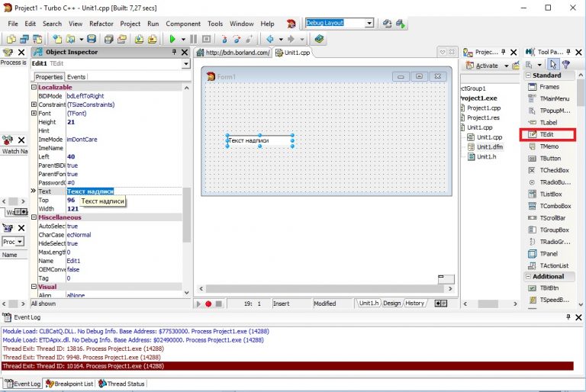Click the red record macro button
The height and width of the screenshot is (392, 586).
pyautogui.click(x=208, y=304)
